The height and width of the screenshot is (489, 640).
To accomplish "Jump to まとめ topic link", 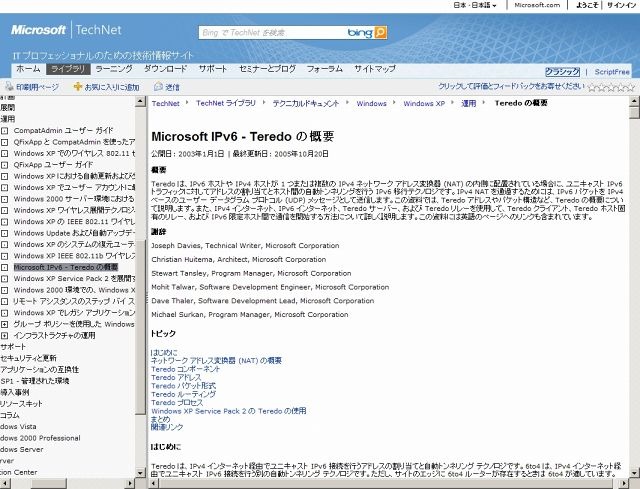I will click(x=160, y=419).
